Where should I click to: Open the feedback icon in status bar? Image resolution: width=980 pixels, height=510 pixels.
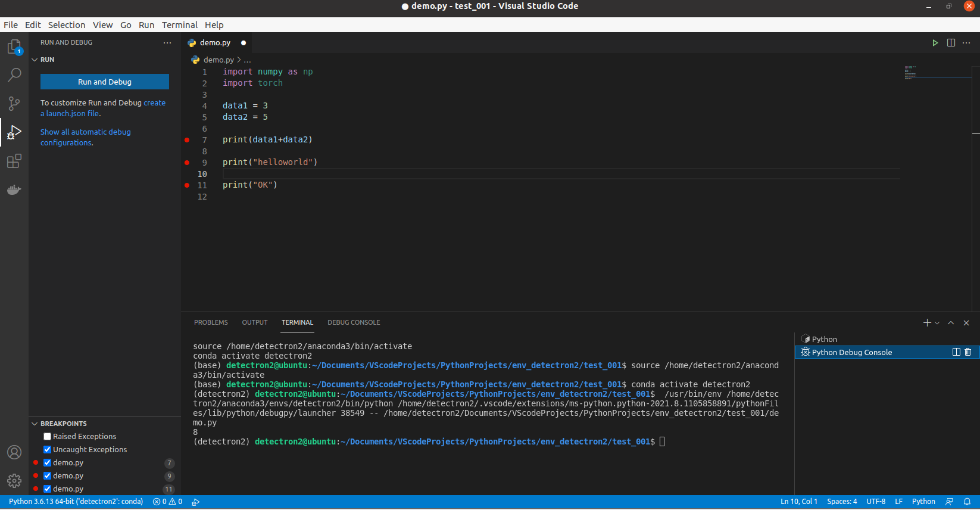click(950, 502)
